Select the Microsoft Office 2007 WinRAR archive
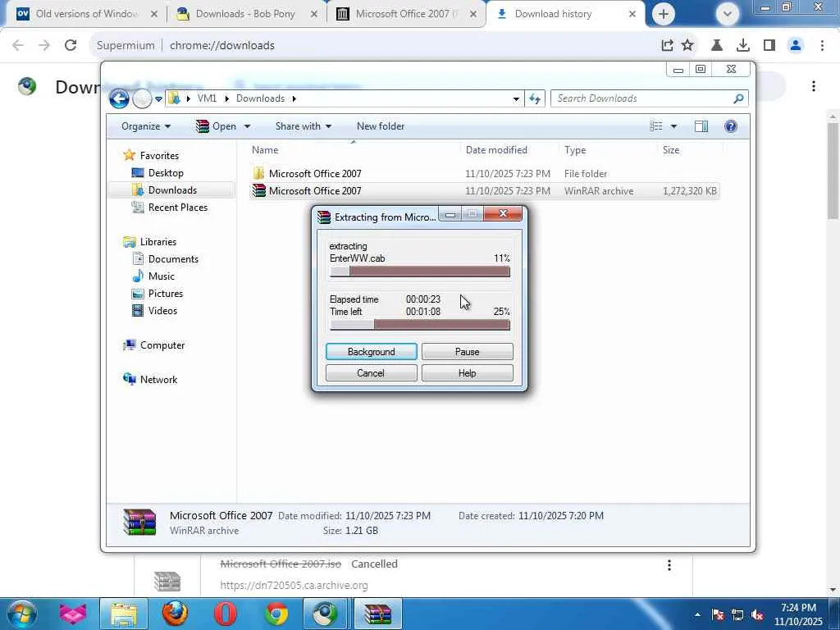Screen dimensions: 840x630 tap(315, 190)
